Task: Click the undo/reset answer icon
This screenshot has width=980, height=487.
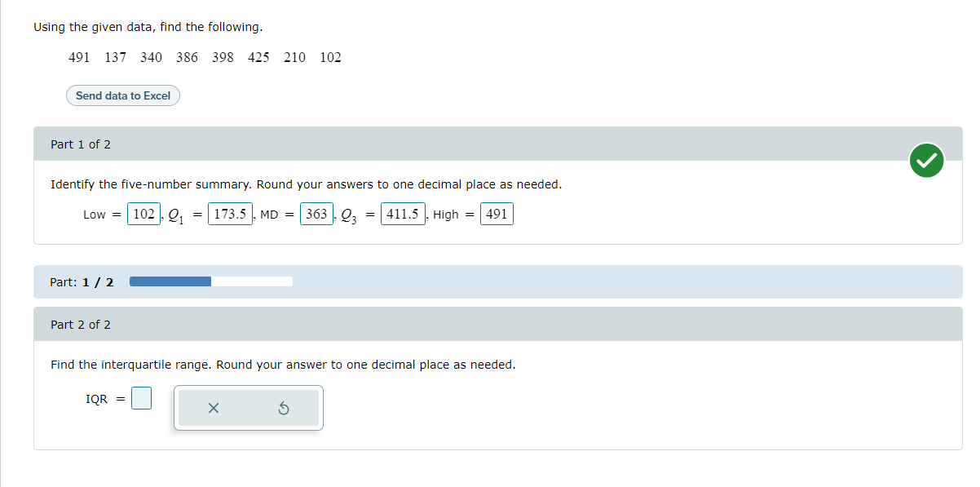Action: coord(283,408)
